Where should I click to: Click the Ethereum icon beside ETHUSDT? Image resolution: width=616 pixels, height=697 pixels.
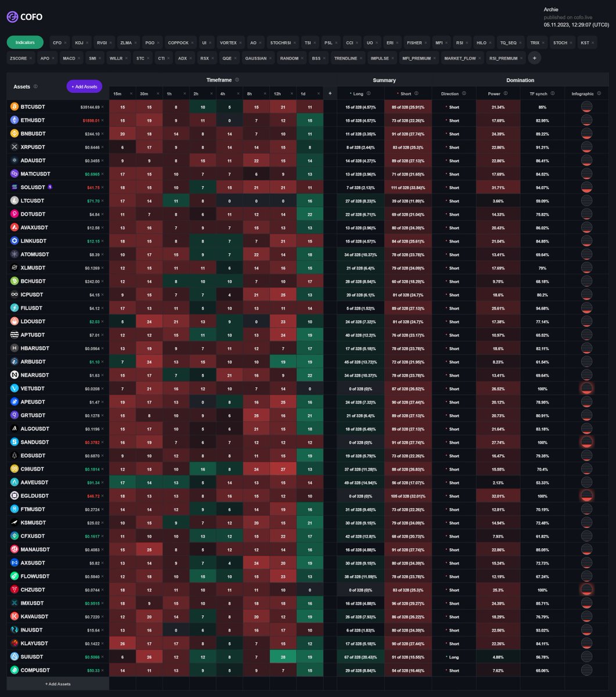click(15, 120)
